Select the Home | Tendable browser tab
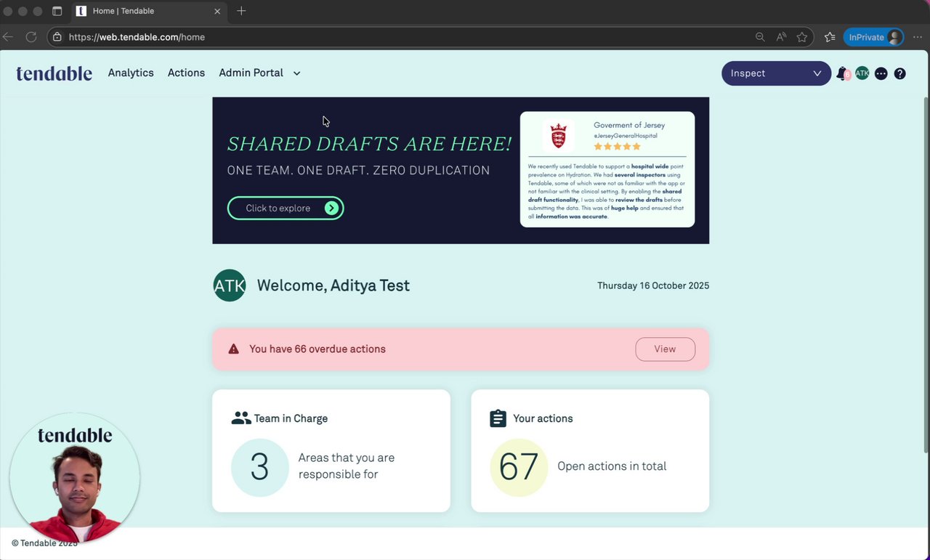Screen dimensions: 930x560 click(x=149, y=12)
